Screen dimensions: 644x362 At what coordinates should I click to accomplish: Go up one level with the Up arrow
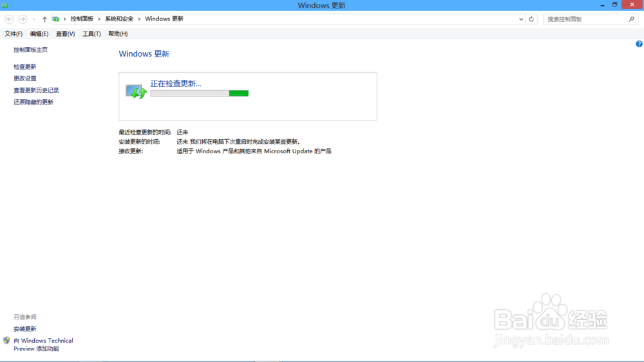point(44,19)
